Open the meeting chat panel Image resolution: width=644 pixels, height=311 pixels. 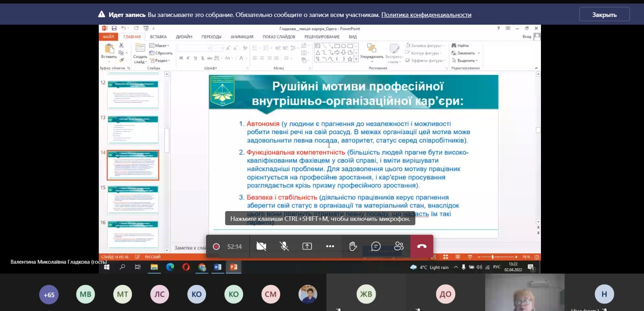coord(376,246)
